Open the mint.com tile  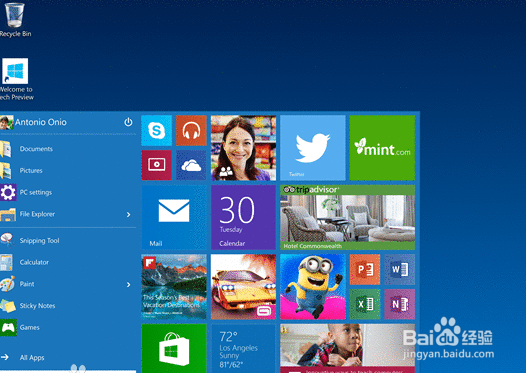point(382,148)
